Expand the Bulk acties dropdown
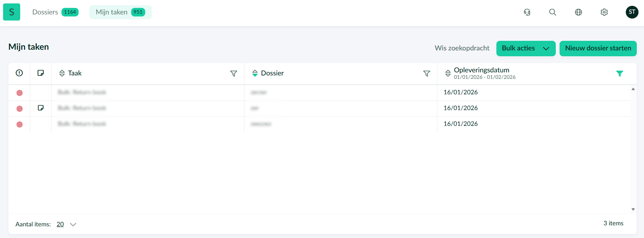644x238 pixels. (526, 48)
